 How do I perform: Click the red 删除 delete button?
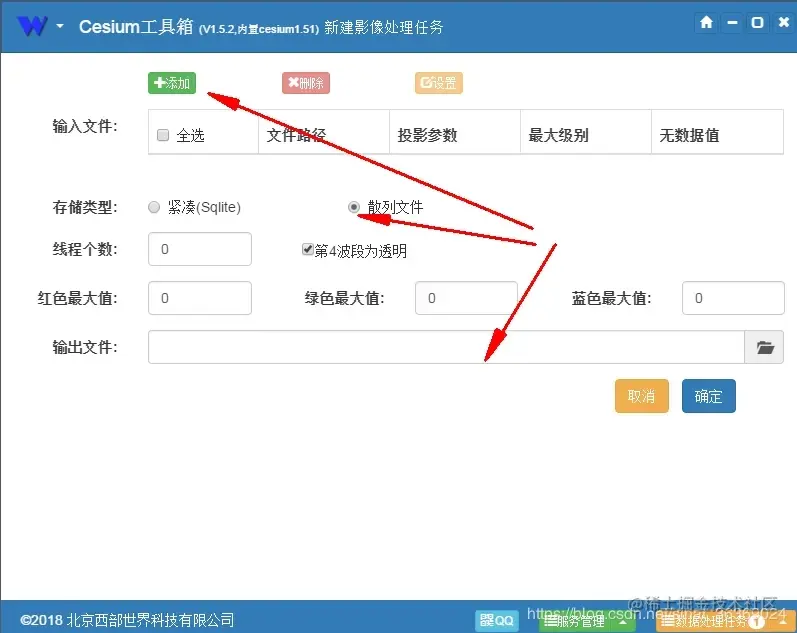306,83
